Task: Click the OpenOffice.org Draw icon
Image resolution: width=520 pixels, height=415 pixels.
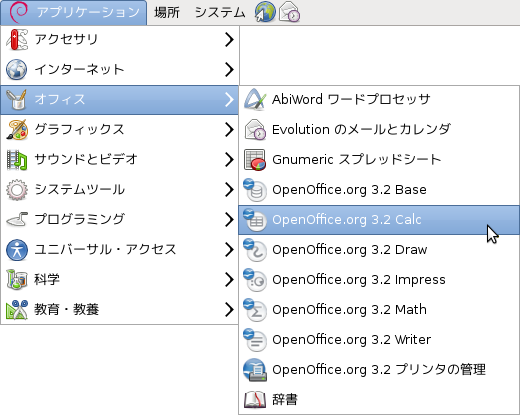Action: click(255, 250)
